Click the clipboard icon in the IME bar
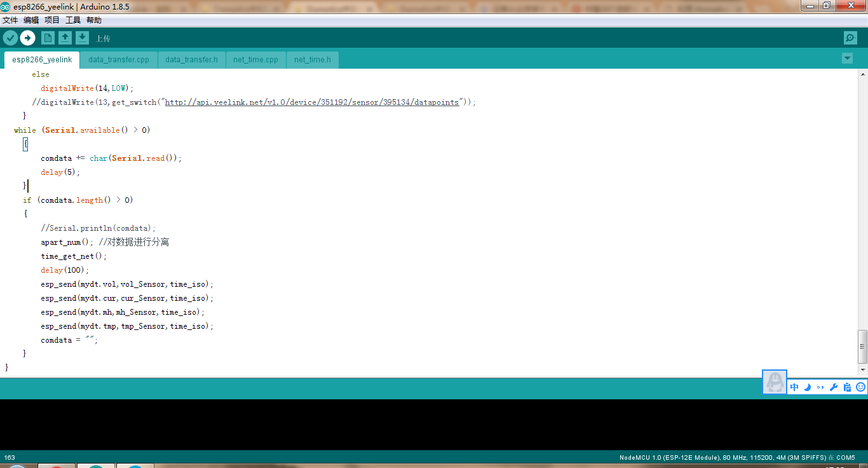The width and height of the screenshot is (868, 468). [847, 387]
